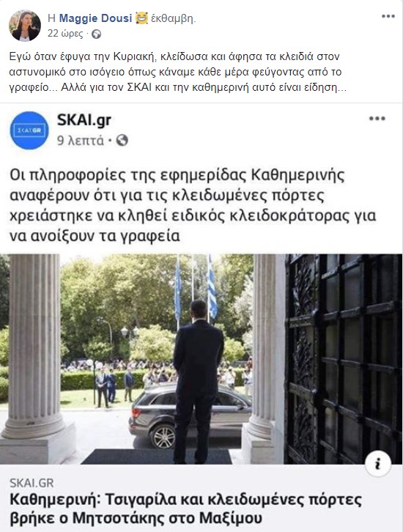Screen dimensions: 403x532
Task: Click the έκθαμβη feeling text
Action: pos(174,18)
